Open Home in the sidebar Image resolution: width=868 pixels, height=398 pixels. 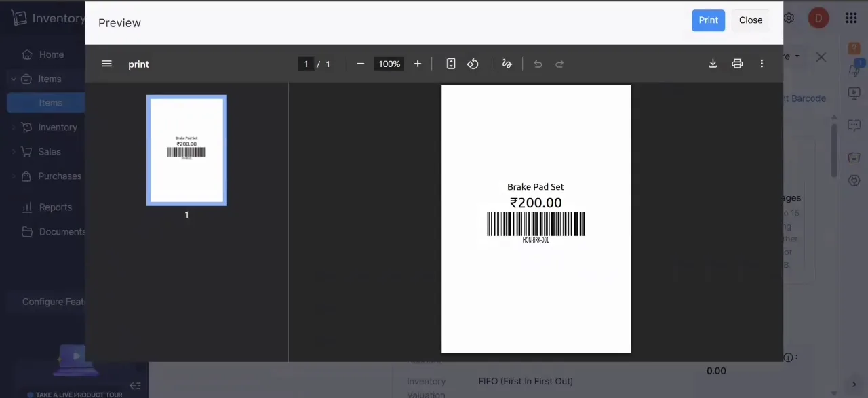pos(52,54)
